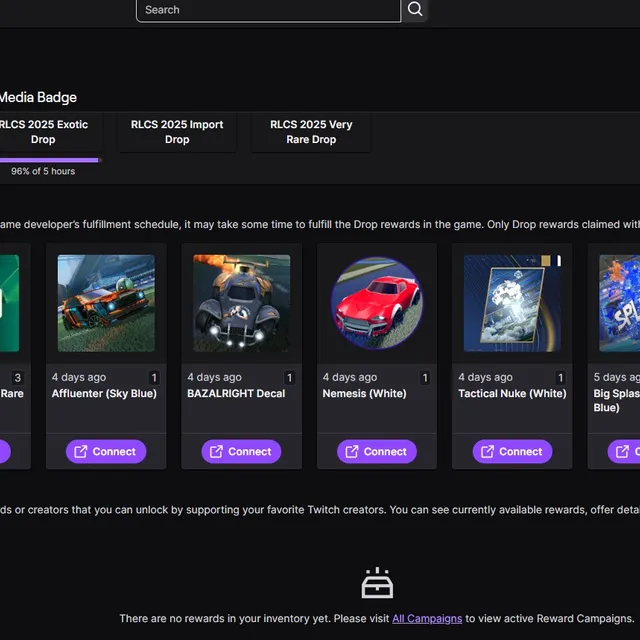Image resolution: width=640 pixels, height=640 pixels.
Task: Open the Affluenter (Sky Blue) car thumbnail
Action: [x=106, y=303]
